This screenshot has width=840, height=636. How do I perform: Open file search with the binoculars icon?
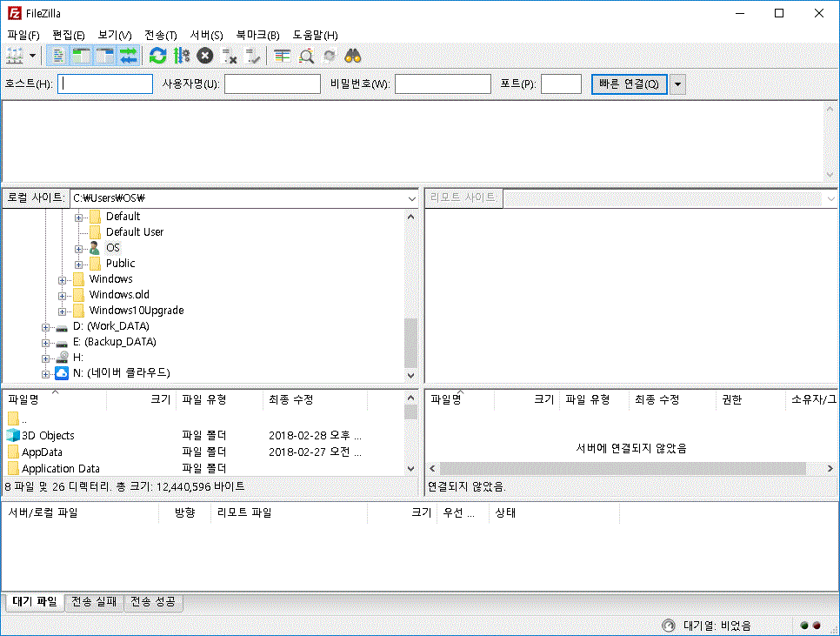coord(353,56)
